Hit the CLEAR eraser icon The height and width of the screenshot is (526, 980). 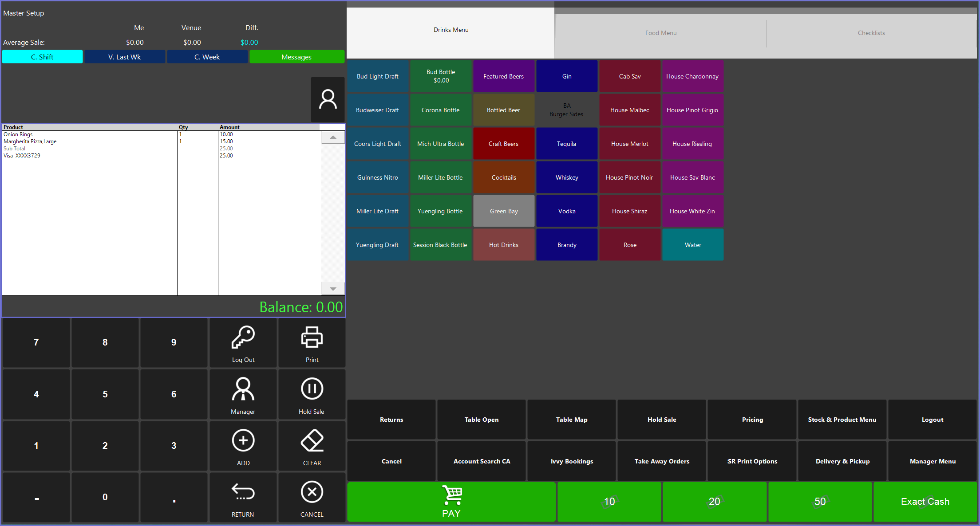coord(312,441)
